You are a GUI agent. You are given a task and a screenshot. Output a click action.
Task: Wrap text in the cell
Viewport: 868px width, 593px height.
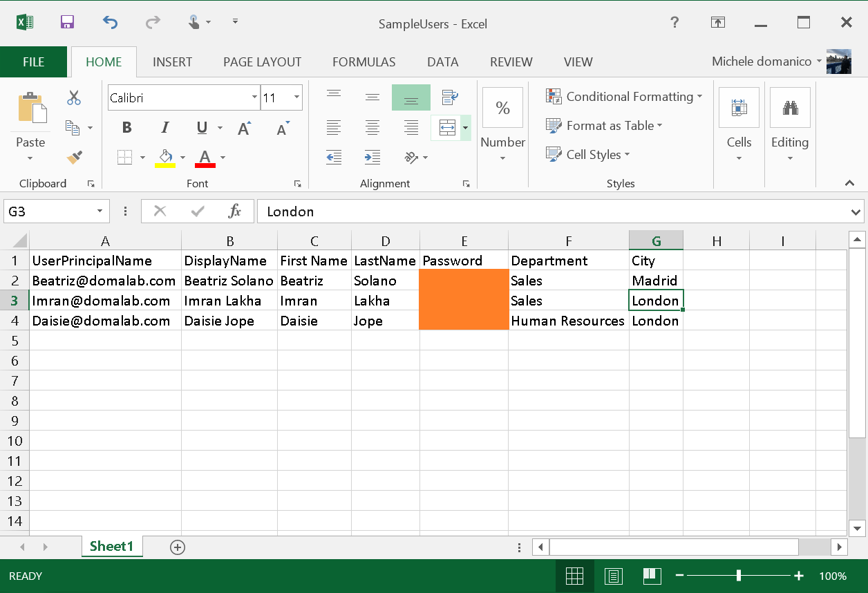450,97
